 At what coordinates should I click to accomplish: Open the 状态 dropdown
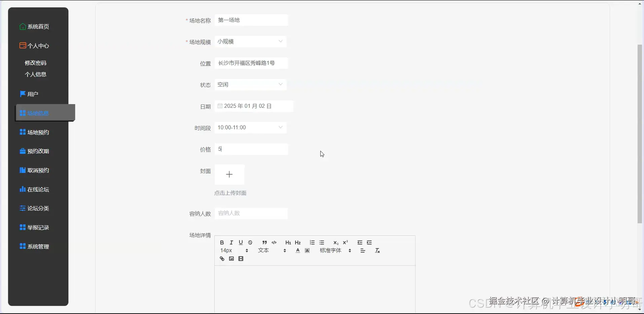point(250,84)
